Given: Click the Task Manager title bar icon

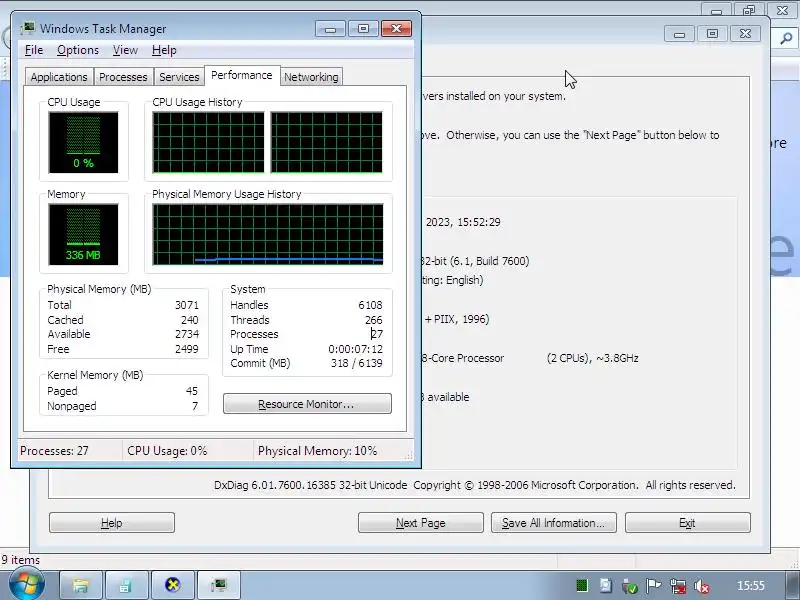Looking at the screenshot, I should click(28, 28).
